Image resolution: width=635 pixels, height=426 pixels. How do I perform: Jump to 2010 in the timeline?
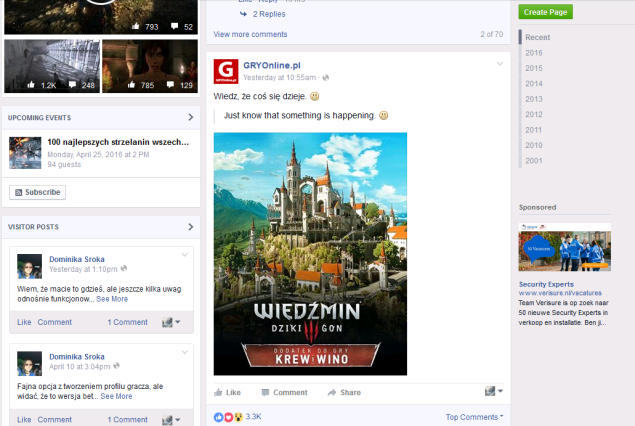coord(534,145)
